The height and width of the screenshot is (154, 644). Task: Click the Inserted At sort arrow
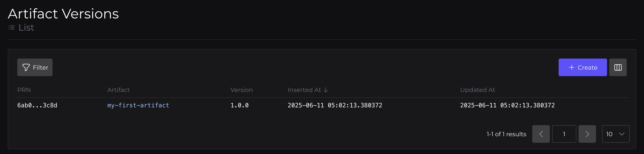(x=325, y=90)
